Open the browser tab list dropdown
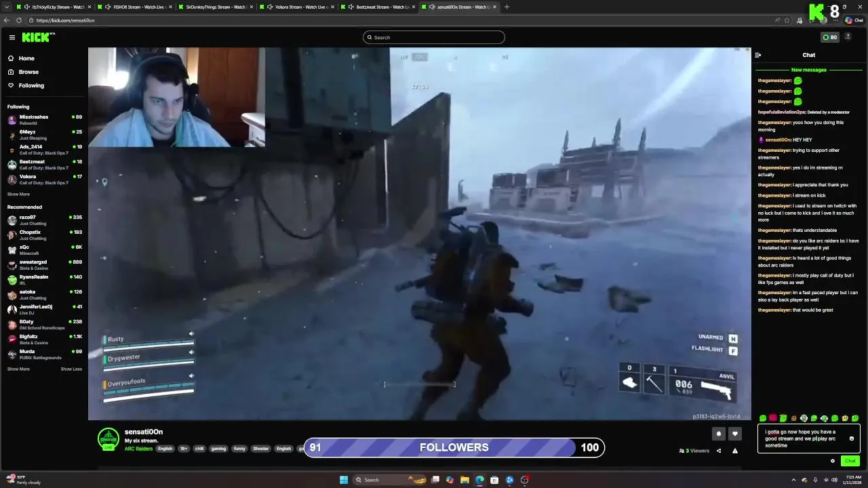868x488 pixels. pyautogui.click(x=6, y=7)
